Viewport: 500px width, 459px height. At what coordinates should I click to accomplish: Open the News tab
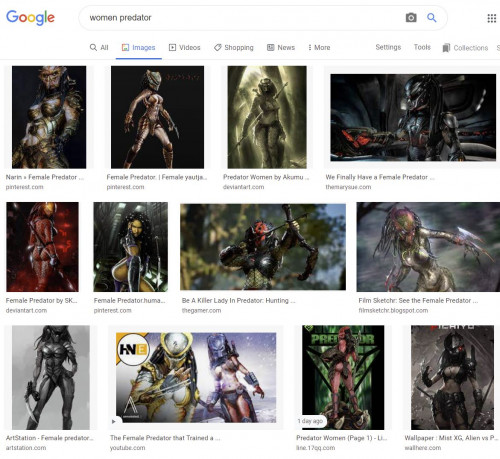tap(281, 48)
